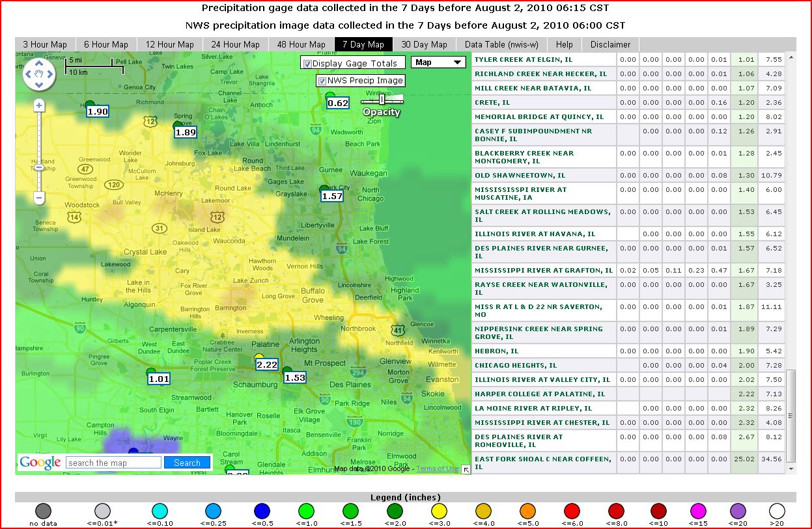This screenshot has width=812, height=529.
Task: Click the 25.02 value in the table
Action: pos(746,459)
